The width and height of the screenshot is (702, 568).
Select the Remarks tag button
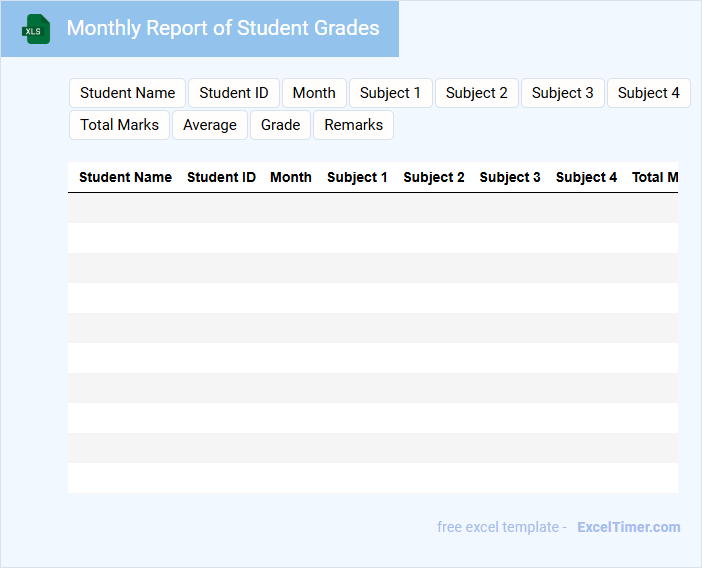tap(354, 125)
